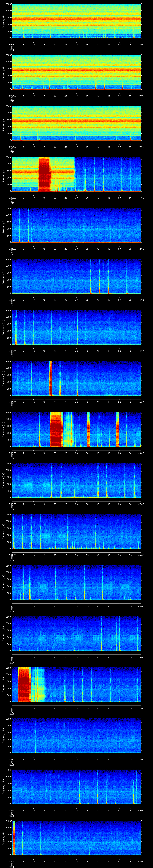Image resolution: width=153 pixels, height=868 pixels.
Task: Click the '1500' axis tick of the 5:39:00 panel
Action: pyautogui.click(x=8, y=120)
